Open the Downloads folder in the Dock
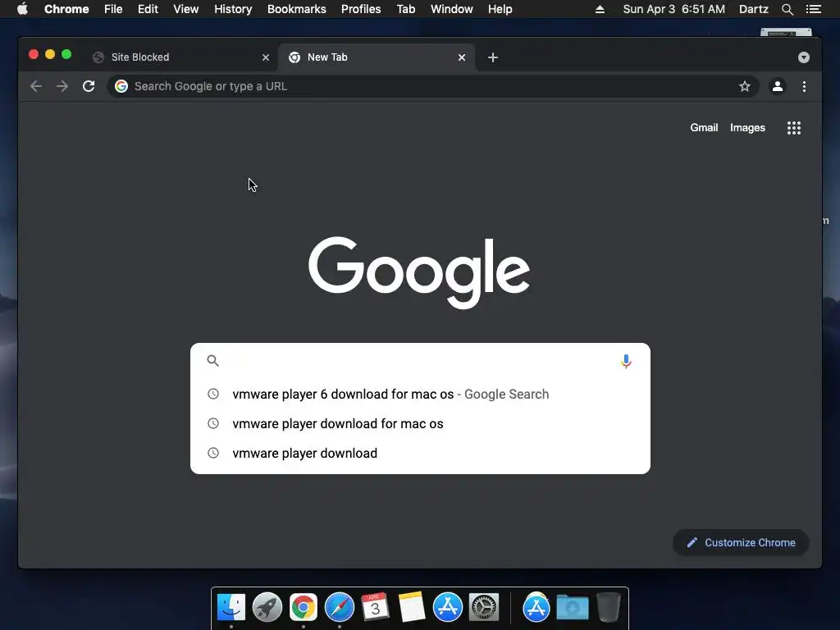 pos(572,607)
